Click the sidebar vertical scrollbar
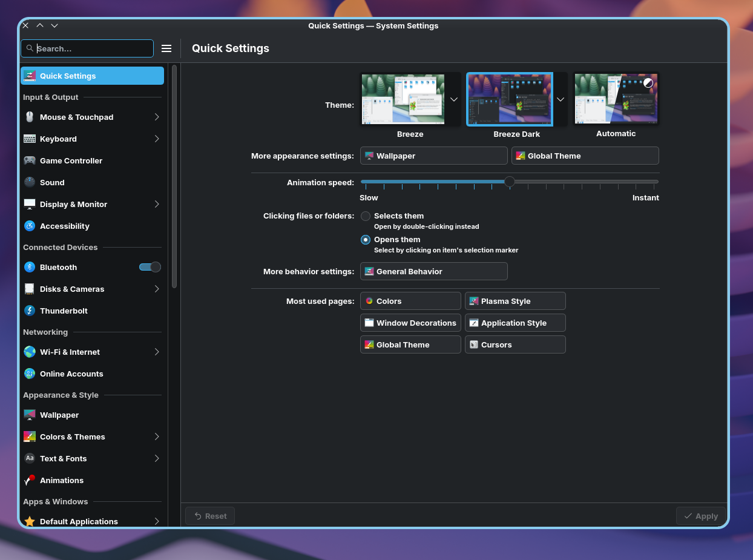The image size is (753, 560). tap(174, 176)
